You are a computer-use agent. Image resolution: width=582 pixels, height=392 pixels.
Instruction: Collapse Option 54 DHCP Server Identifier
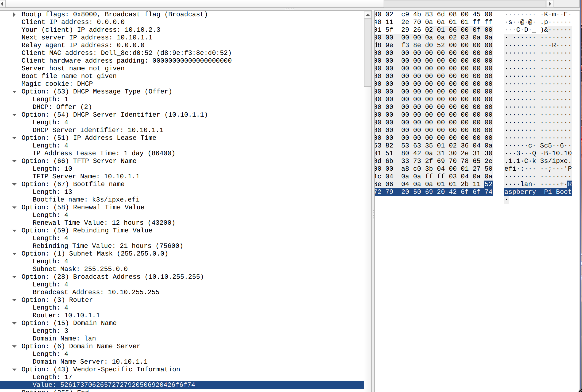click(x=14, y=115)
